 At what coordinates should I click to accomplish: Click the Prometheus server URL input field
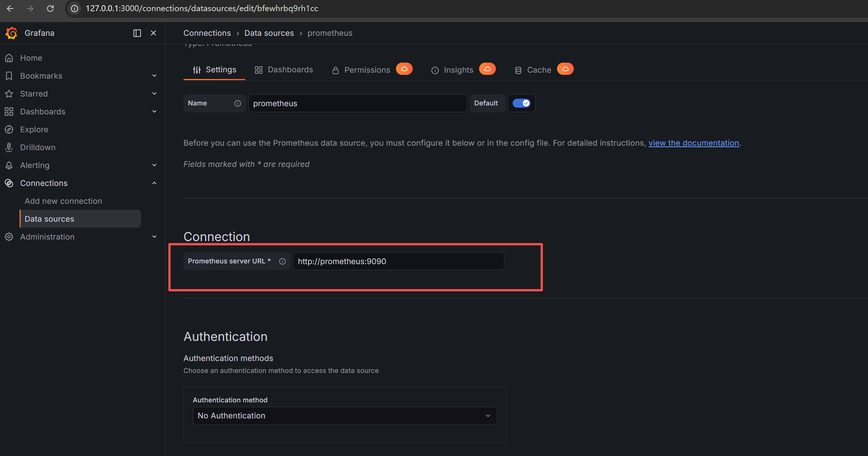coord(398,261)
